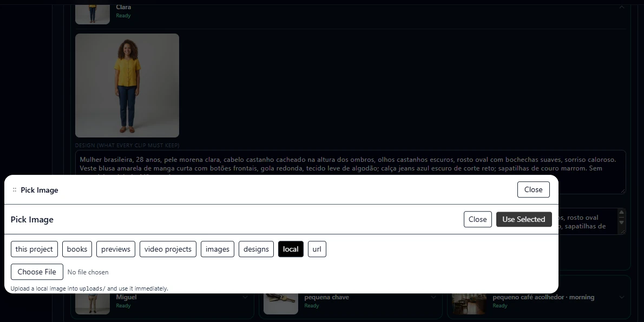The image size is (644, 322).
Task: Click Clara's large character image
Action: 127,86
